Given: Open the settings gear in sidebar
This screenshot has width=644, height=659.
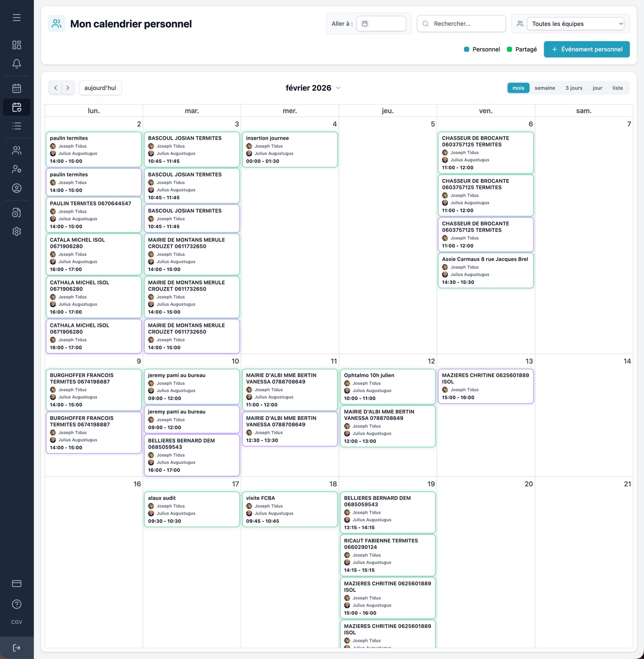Looking at the screenshot, I should 17,231.
